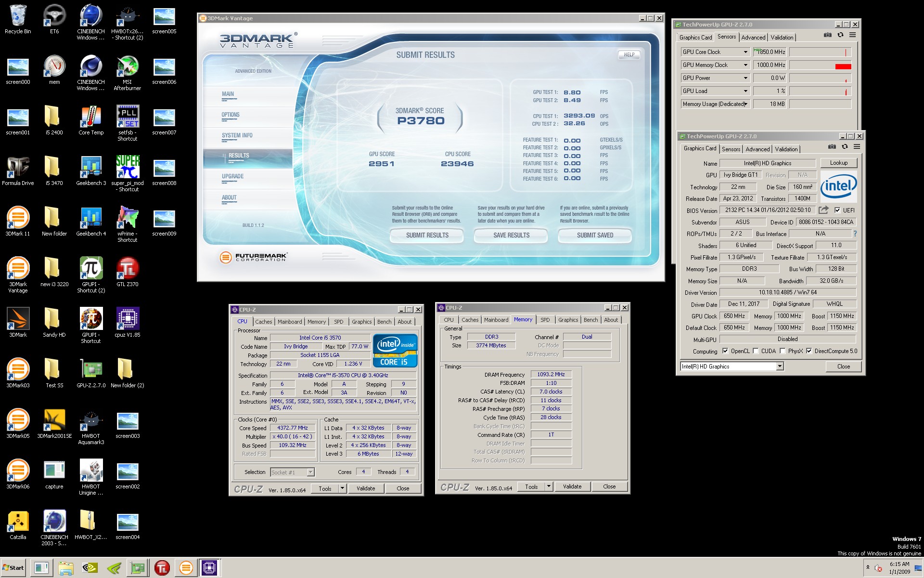This screenshot has height=578, width=924.
Task: Open the hamburger menu in the GPU-Z Graphics Card window
Action: [x=857, y=147]
